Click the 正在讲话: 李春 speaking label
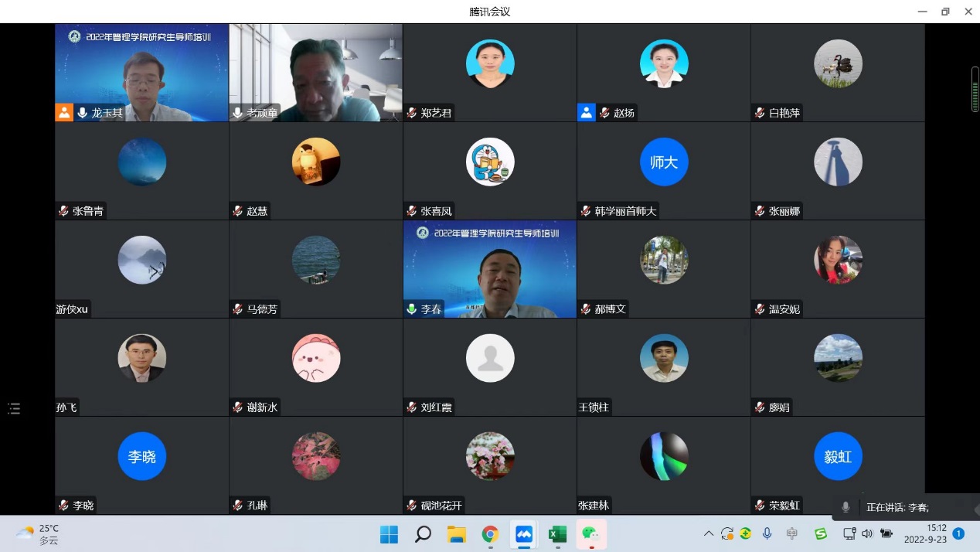Image resolution: width=980 pixels, height=552 pixels. click(897, 507)
